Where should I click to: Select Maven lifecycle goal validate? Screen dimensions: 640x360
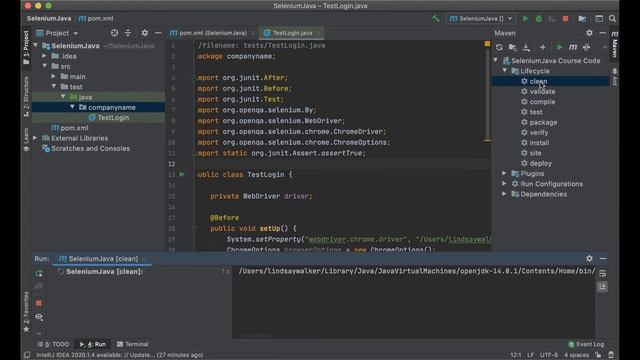pyautogui.click(x=542, y=91)
